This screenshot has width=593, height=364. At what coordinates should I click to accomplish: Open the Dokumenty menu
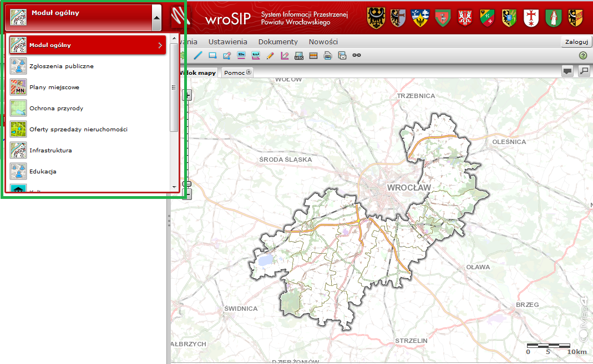(x=278, y=42)
